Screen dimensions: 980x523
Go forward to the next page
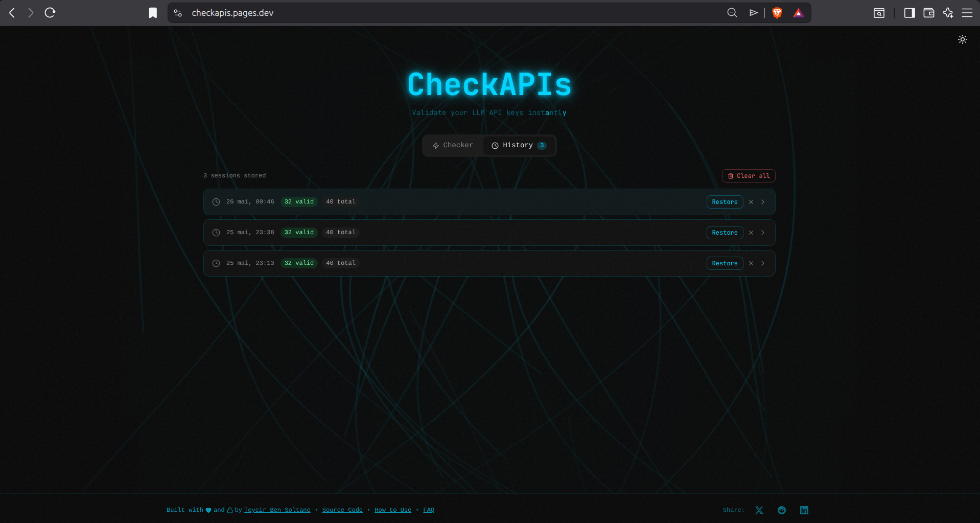[31, 13]
